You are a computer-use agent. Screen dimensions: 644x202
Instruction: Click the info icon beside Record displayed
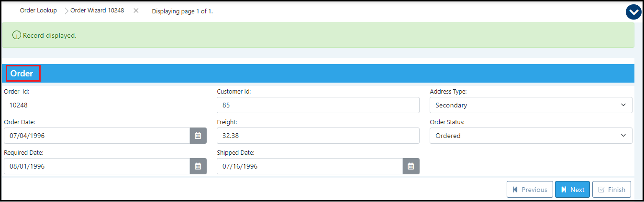[17, 35]
